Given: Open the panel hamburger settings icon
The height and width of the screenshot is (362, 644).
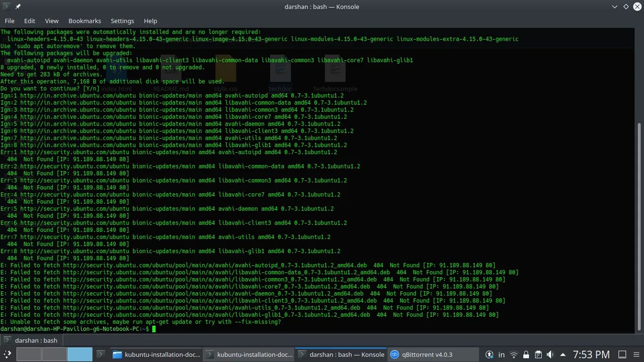Looking at the screenshot, I should tap(636, 354).
